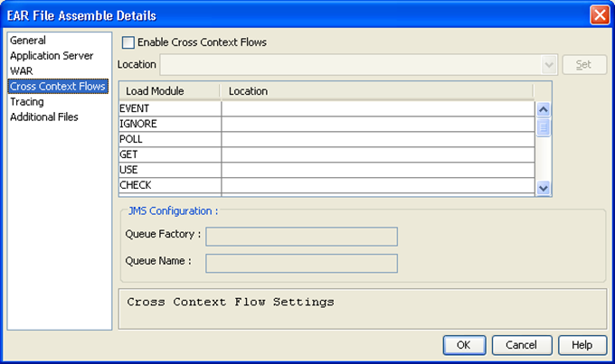Click the Queue Name text field
The image size is (615, 364).
pos(302,263)
